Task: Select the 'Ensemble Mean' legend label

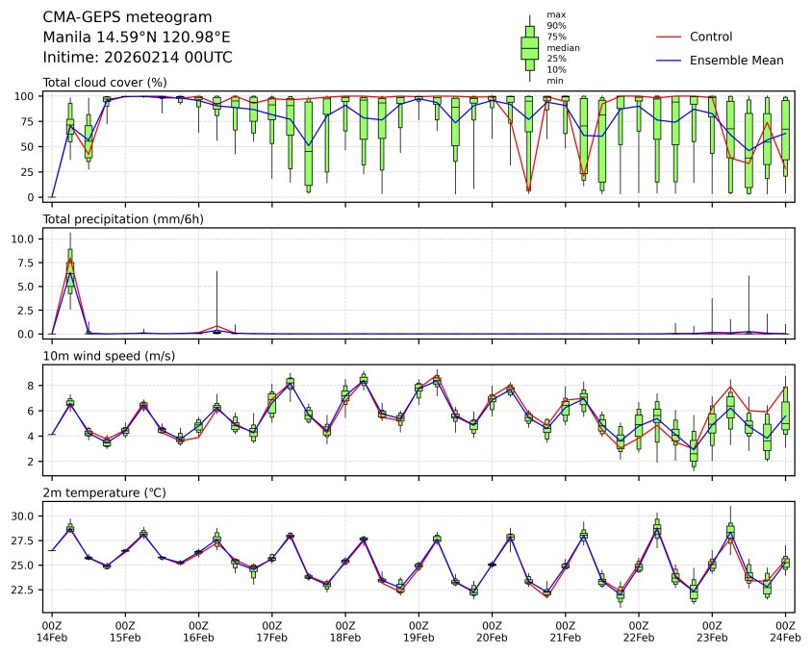Action: (736, 61)
